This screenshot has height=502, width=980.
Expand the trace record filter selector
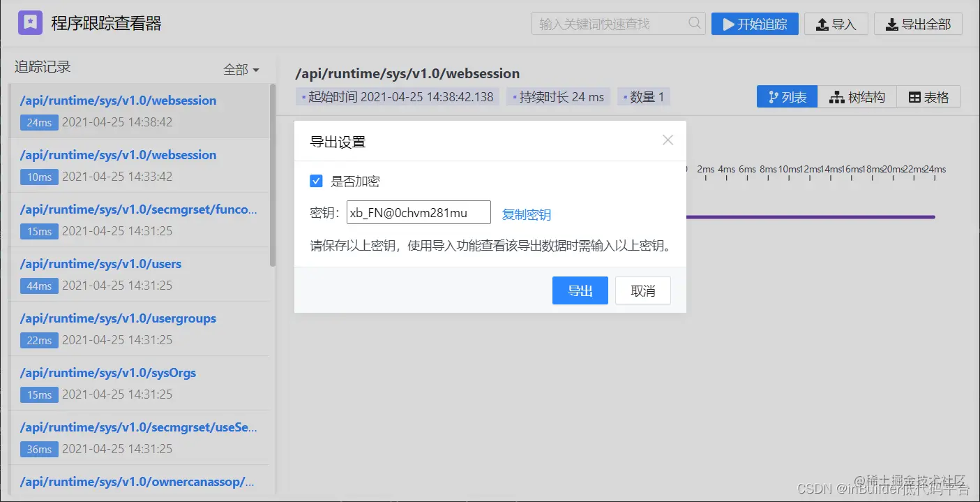click(241, 68)
